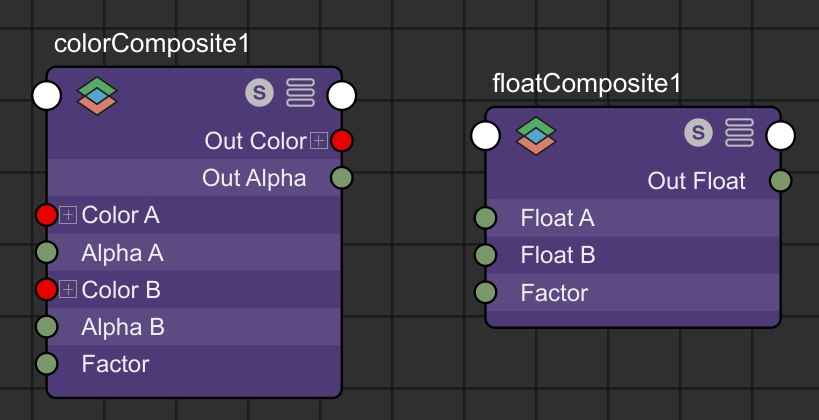
Task: Click the red Color A input port
Action: [x=46, y=214]
